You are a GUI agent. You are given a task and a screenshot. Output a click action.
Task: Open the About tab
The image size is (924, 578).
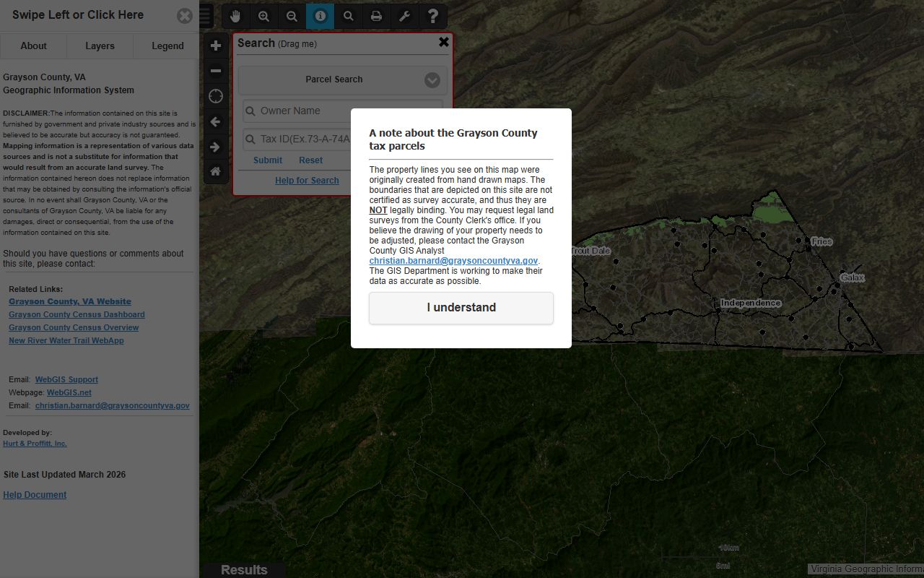[x=33, y=46]
